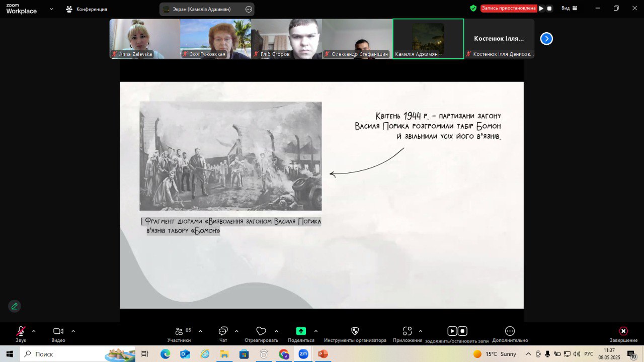Expand audio options chevron next to Звук
Viewport: 644px width, 362px height.
[34, 331]
